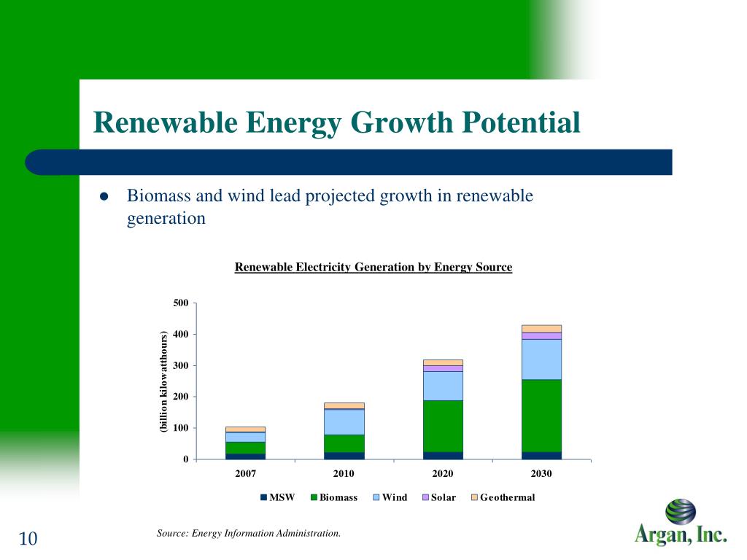Click the "100" y-axis label

click(181, 428)
